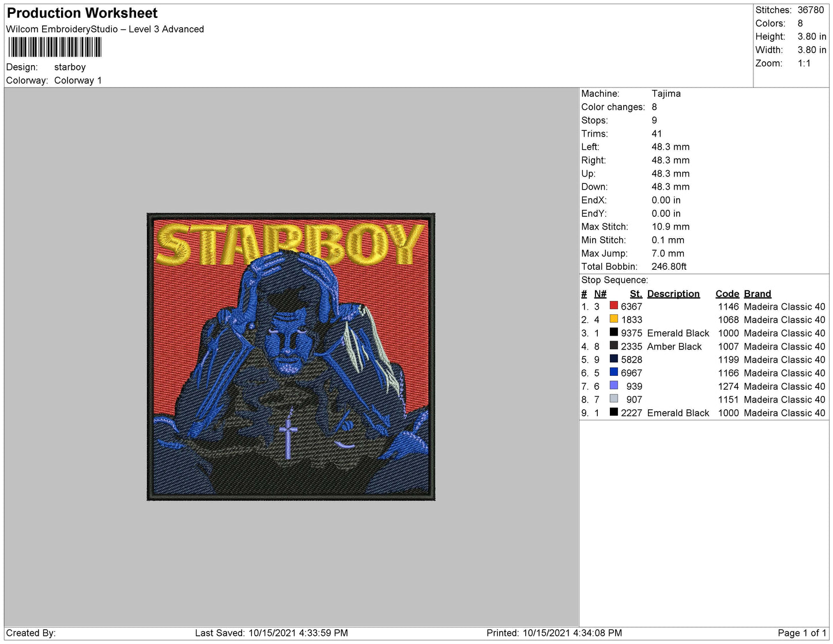Click the 'Created By:' footer label
This screenshot has height=644, width=833.
31,632
